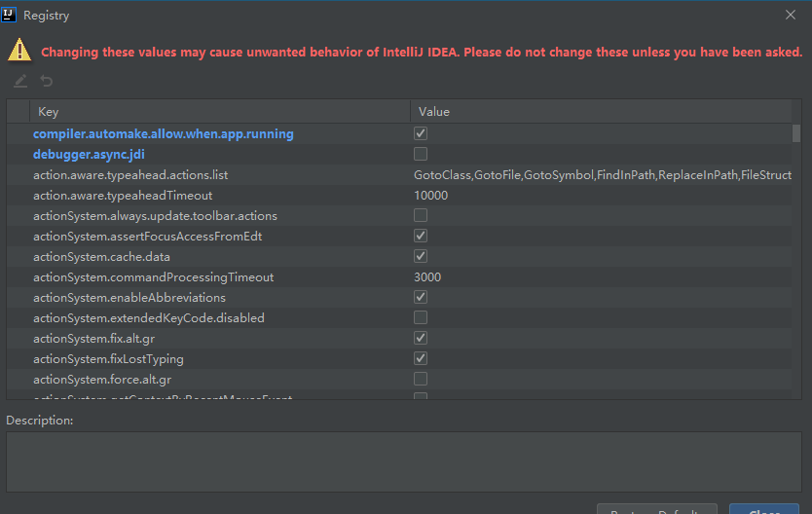Image resolution: width=812 pixels, height=514 pixels.
Task: Toggle actionSystem.fix.alt.gr checkbox
Action: (x=421, y=338)
